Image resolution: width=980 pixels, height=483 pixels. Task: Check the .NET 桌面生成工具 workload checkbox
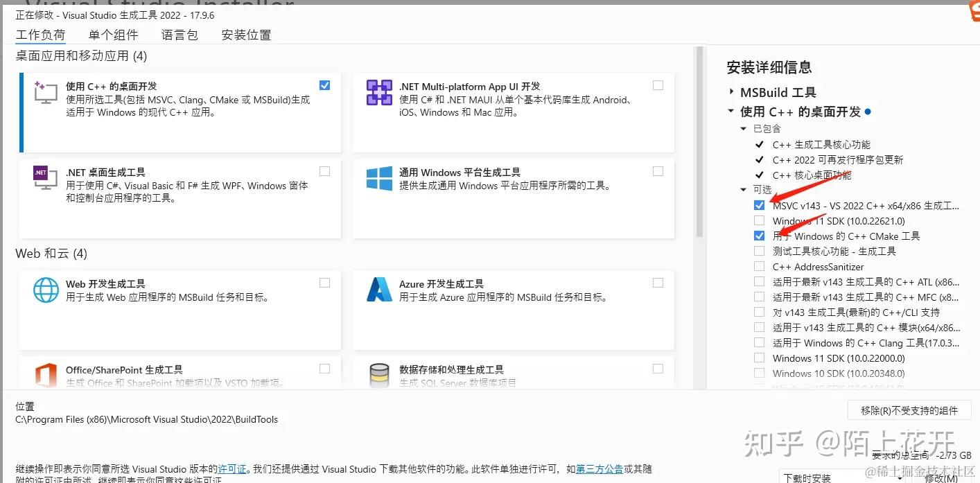[324, 171]
